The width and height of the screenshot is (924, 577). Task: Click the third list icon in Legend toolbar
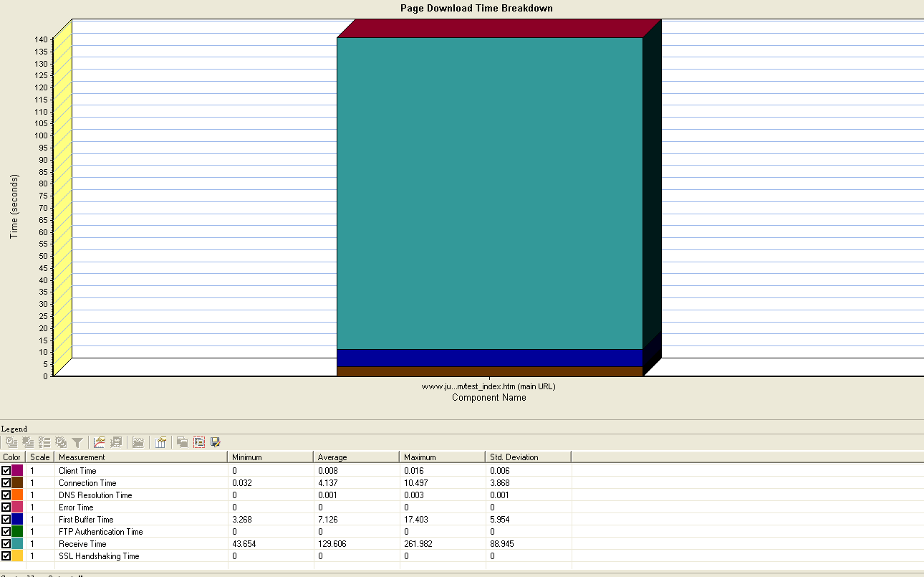44,442
